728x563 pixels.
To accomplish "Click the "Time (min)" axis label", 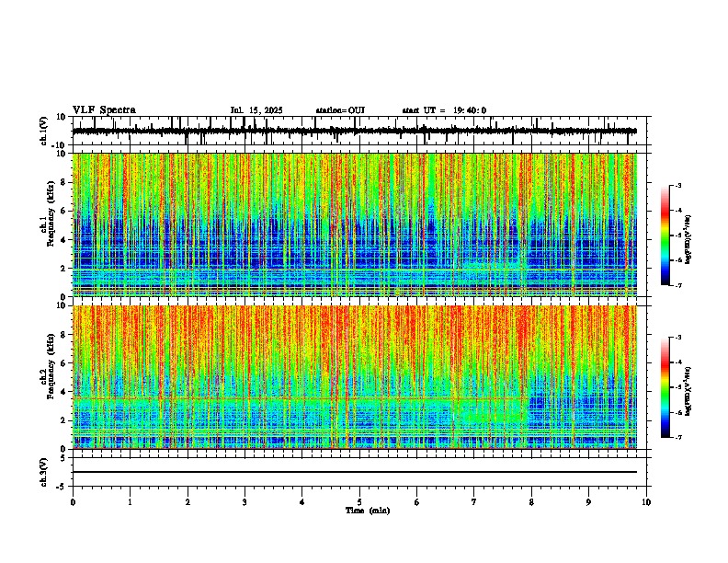I will (x=368, y=511).
